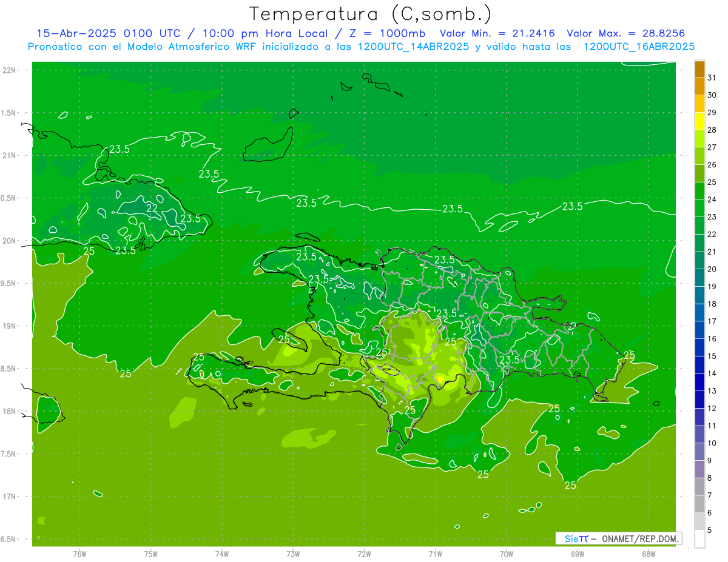Pick the lime swatch between 27 and 28

pyautogui.click(x=699, y=139)
